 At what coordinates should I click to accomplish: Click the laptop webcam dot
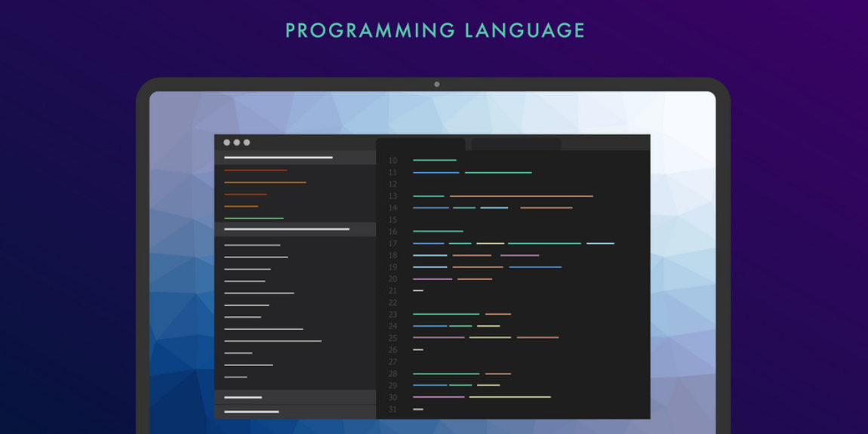[x=436, y=85]
